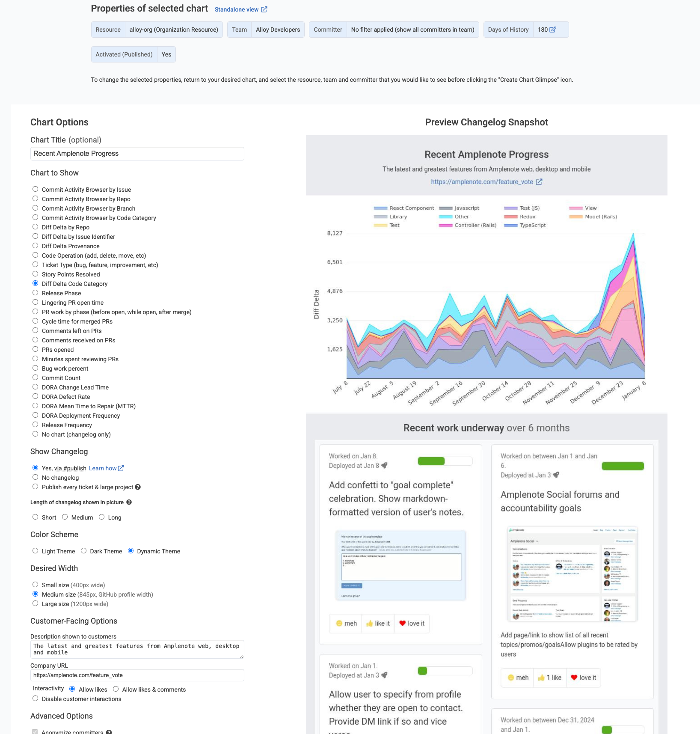Click rocket icon in Allow user to specify card

384,675
